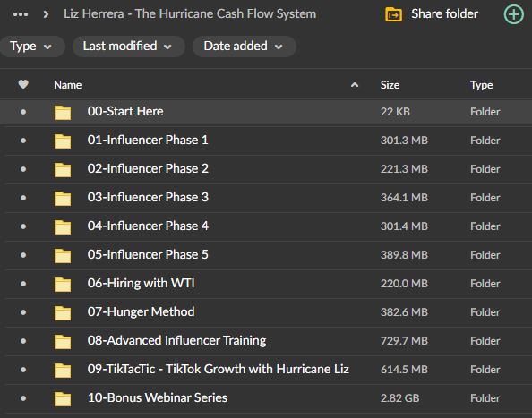532x418 pixels.
Task: Click the 05-Influencer Phase 5 folder icon
Action: pyautogui.click(x=63, y=255)
